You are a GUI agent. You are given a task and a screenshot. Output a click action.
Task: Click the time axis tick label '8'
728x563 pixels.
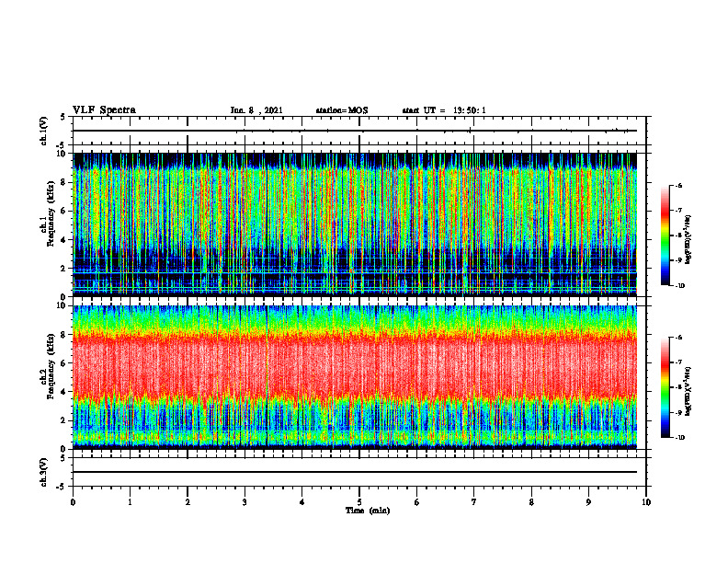(531, 502)
